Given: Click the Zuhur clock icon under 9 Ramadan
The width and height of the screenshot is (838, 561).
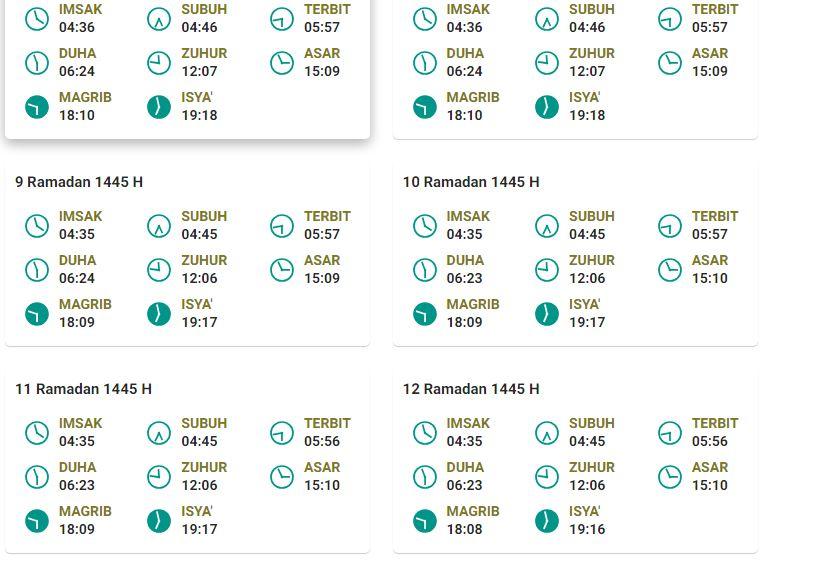Looking at the screenshot, I should [x=159, y=270].
